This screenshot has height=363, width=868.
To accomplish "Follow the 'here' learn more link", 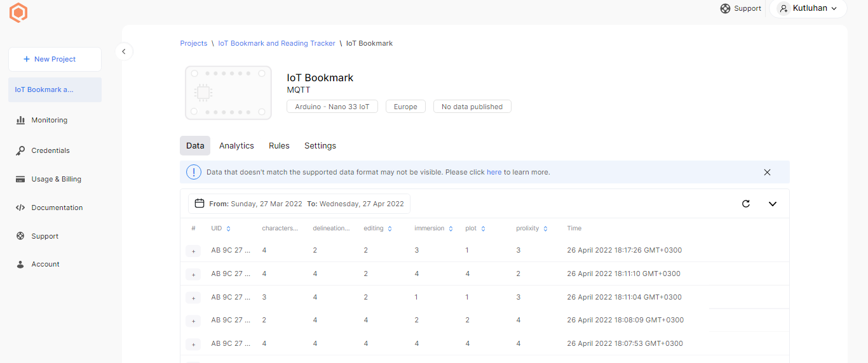I will point(494,172).
